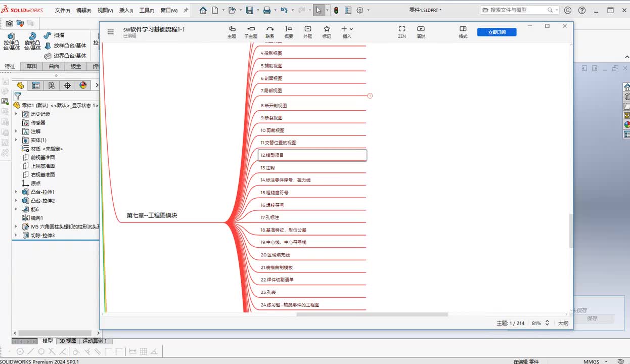Switch to the 运动算例 1 tab
The width and height of the screenshot is (630, 364).
coord(95,341)
